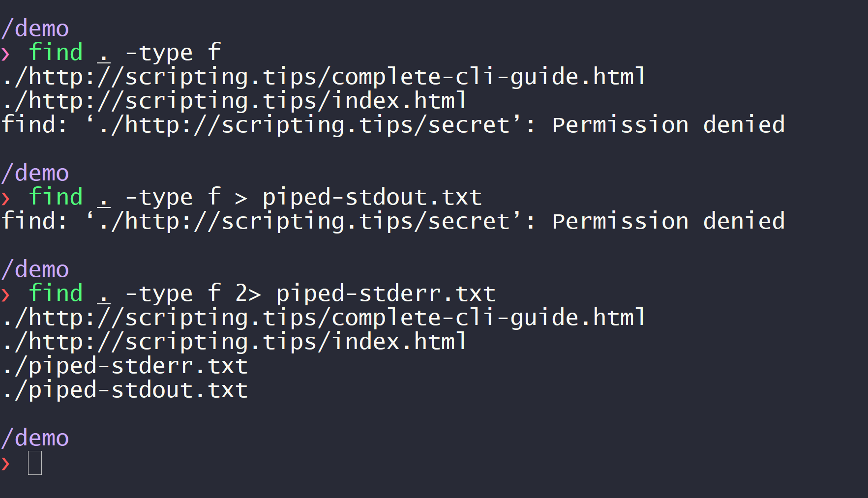Click complete-cli-guide.html in the first command's output
868x498 pixels.
(488, 77)
